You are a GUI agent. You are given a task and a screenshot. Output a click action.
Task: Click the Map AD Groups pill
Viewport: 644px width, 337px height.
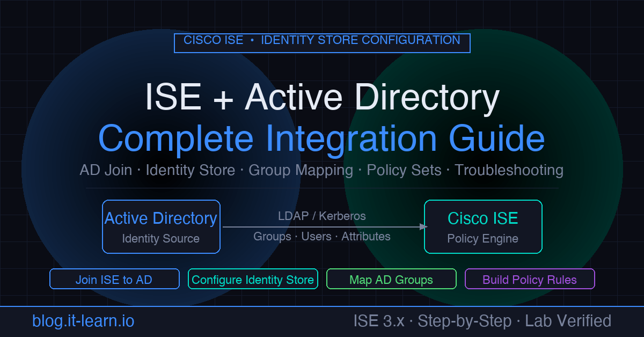pos(391,279)
